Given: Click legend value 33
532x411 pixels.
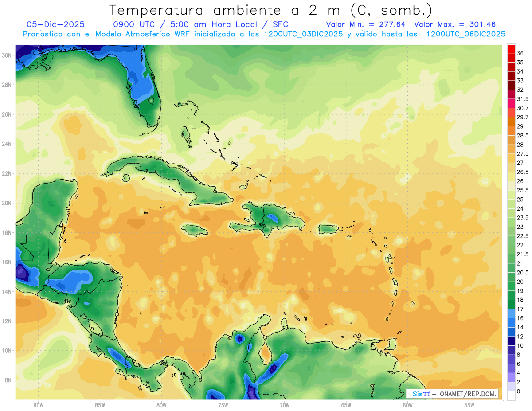Looking at the screenshot, I should (520, 81).
